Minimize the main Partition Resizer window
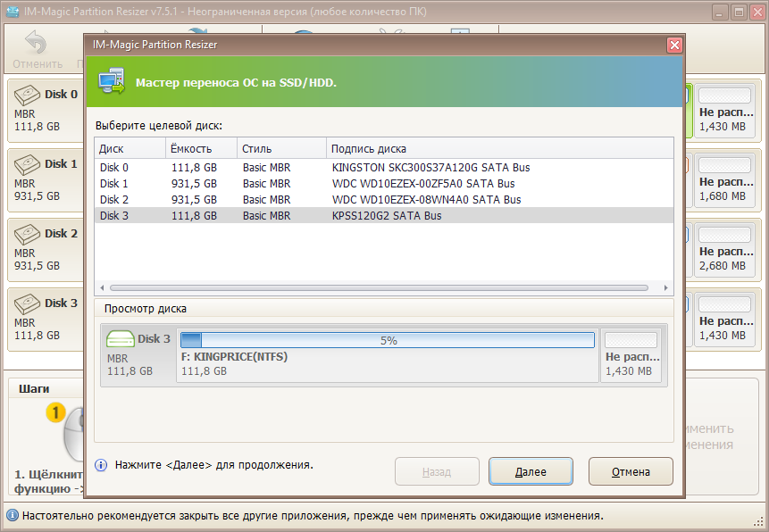Viewport: 769px width, 532px height. point(720,12)
